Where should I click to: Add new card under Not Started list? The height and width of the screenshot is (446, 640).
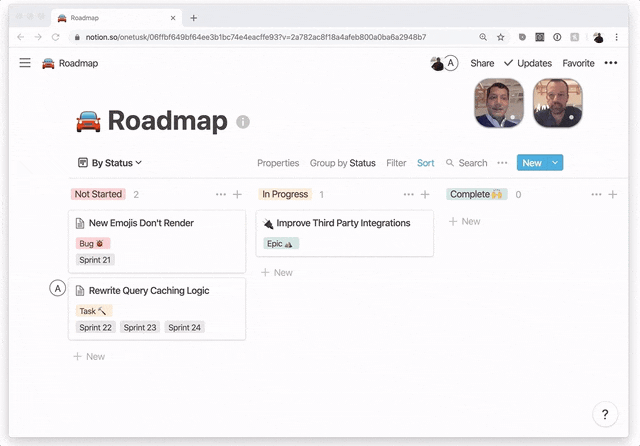point(89,357)
